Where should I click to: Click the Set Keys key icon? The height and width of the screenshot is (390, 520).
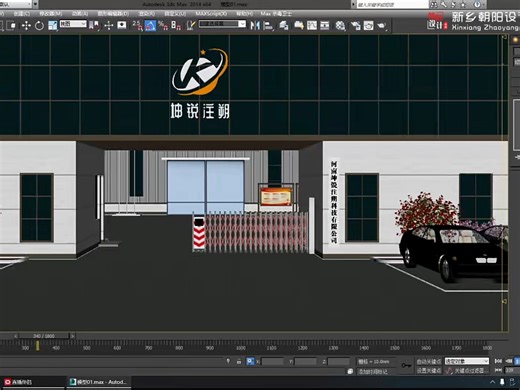click(x=406, y=366)
